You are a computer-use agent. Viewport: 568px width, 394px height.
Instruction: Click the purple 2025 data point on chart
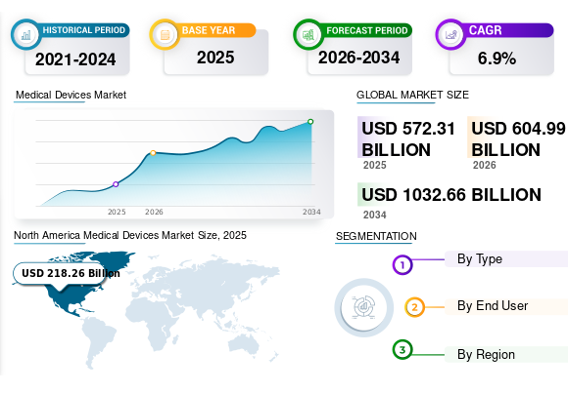[116, 184]
